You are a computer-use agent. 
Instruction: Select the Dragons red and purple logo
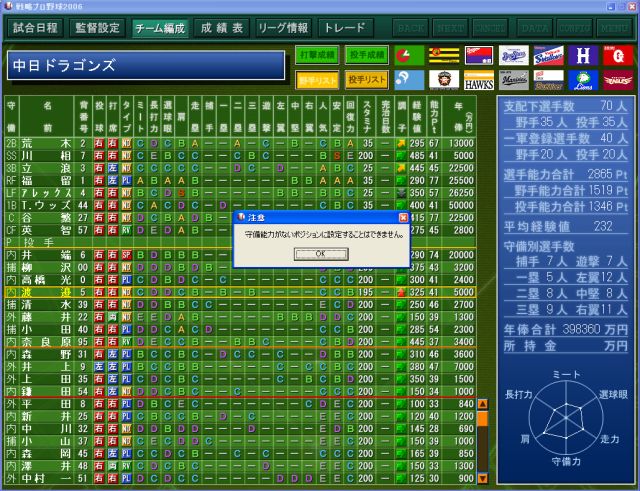tap(478, 56)
